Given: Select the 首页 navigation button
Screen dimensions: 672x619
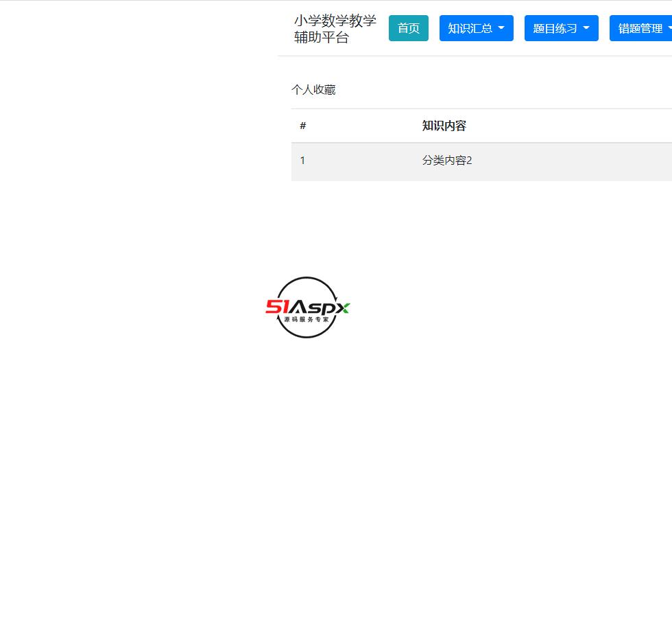Looking at the screenshot, I should point(408,28).
